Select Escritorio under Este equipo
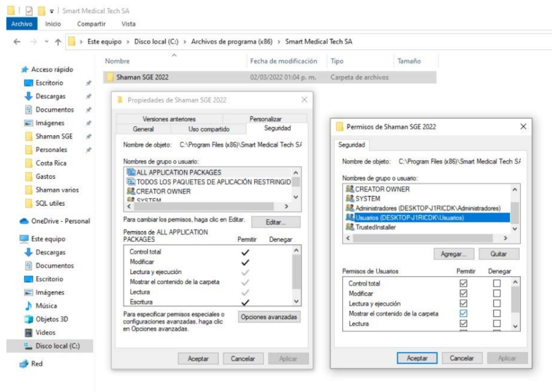This screenshot has width=552, height=392. 49,279
